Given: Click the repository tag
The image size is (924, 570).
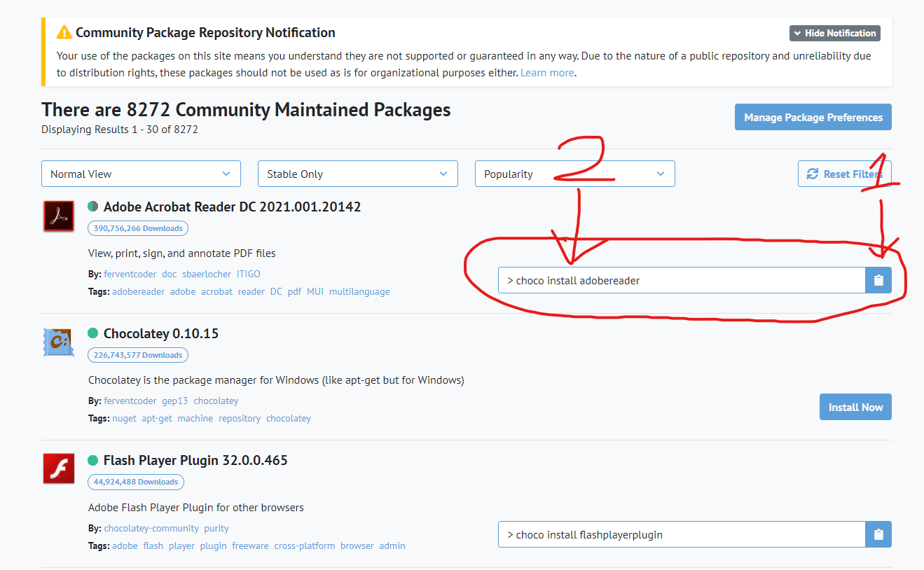Looking at the screenshot, I should point(240,418).
